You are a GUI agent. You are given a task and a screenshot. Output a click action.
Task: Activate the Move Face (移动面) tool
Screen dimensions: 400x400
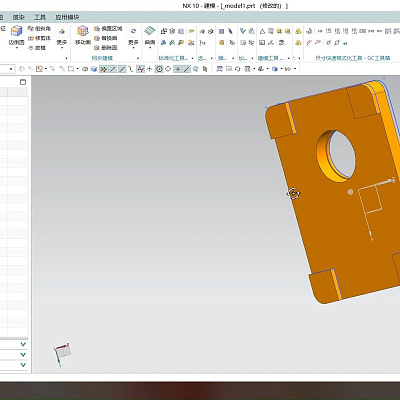[x=83, y=36]
